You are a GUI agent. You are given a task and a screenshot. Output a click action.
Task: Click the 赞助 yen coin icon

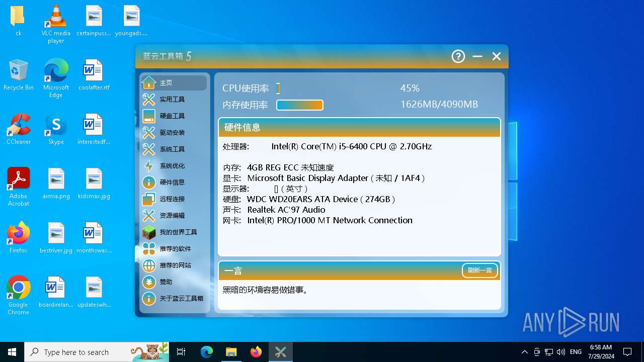pos(149,282)
